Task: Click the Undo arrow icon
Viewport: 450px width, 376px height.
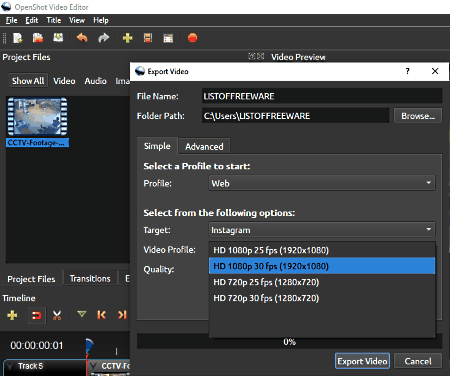Action: click(x=82, y=38)
